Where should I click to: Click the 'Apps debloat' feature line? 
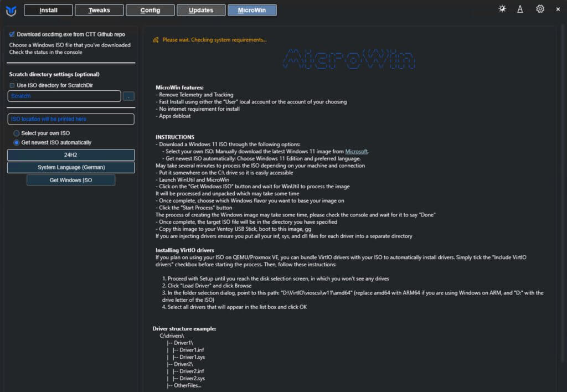pyautogui.click(x=173, y=116)
